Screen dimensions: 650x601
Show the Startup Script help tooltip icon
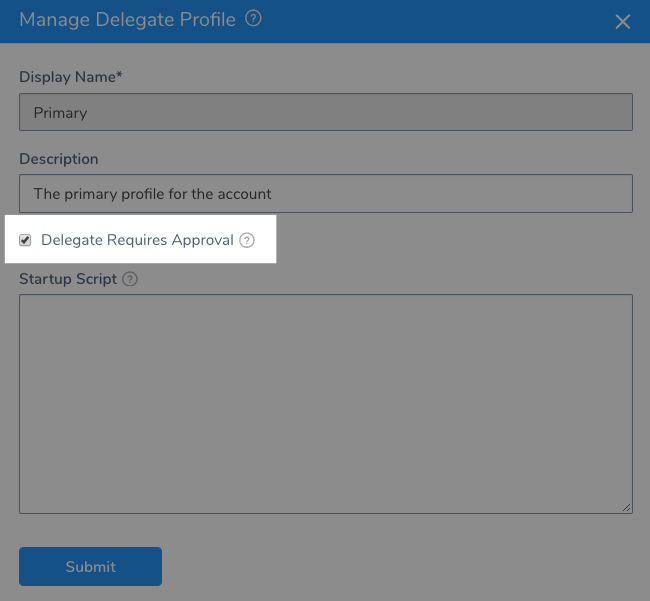pyautogui.click(x=130, y=279)
